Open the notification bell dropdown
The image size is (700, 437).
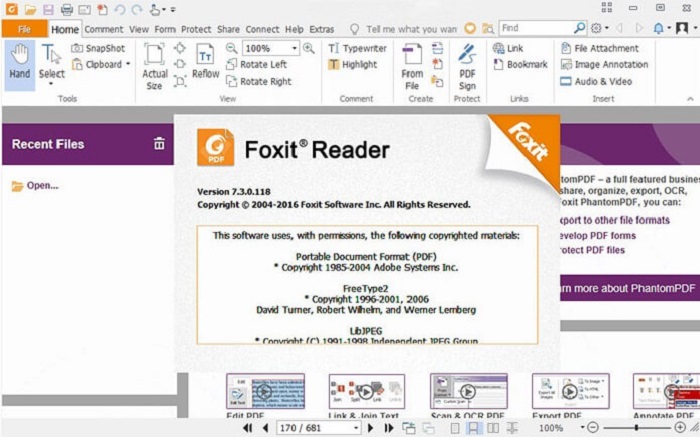click(662, 28)
